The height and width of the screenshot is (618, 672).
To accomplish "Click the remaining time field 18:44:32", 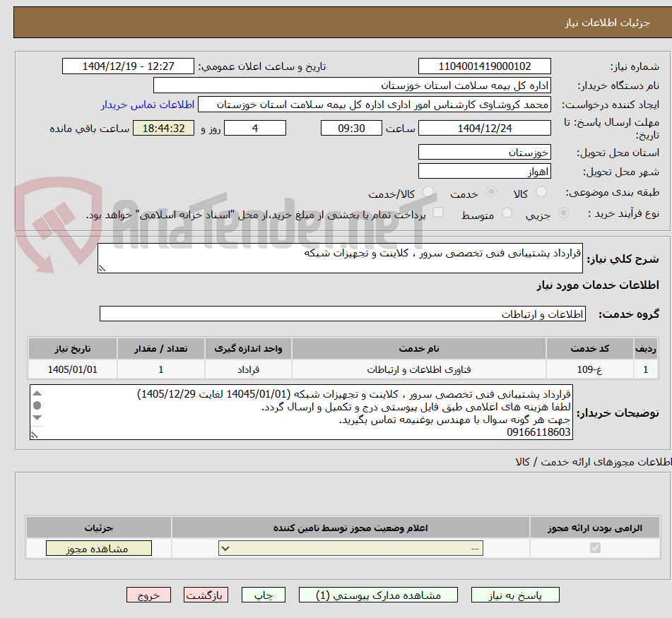I will 163,128.
